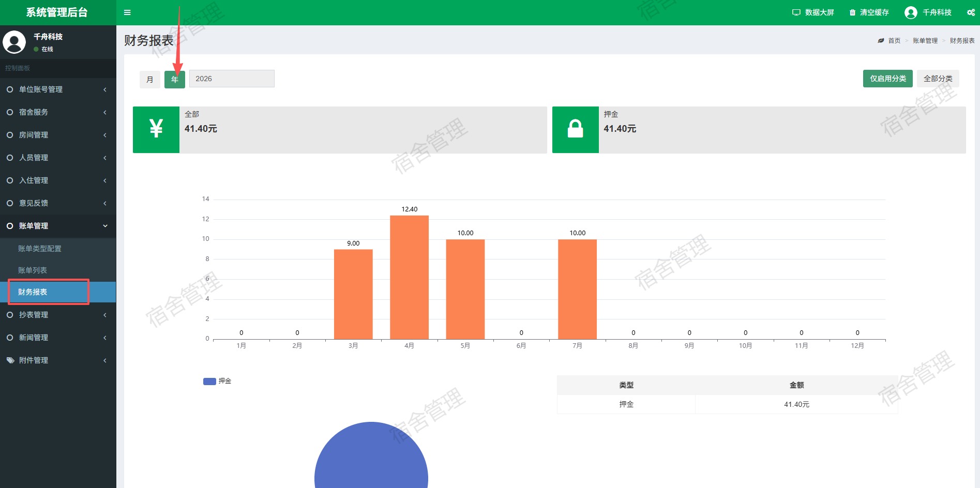Expand the 单位账号管理 chevron
The width and height of the screenshot is (980, 488).
[105, 89]
